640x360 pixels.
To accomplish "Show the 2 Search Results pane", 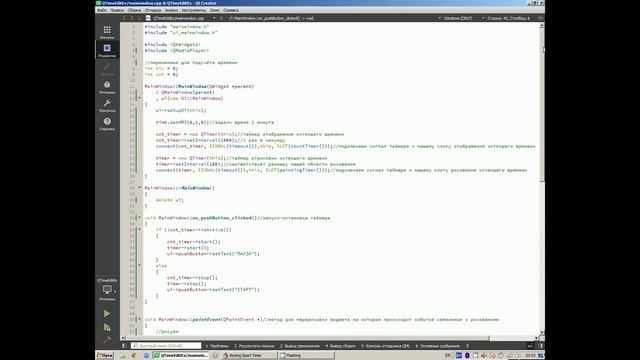I will point(254,346).
